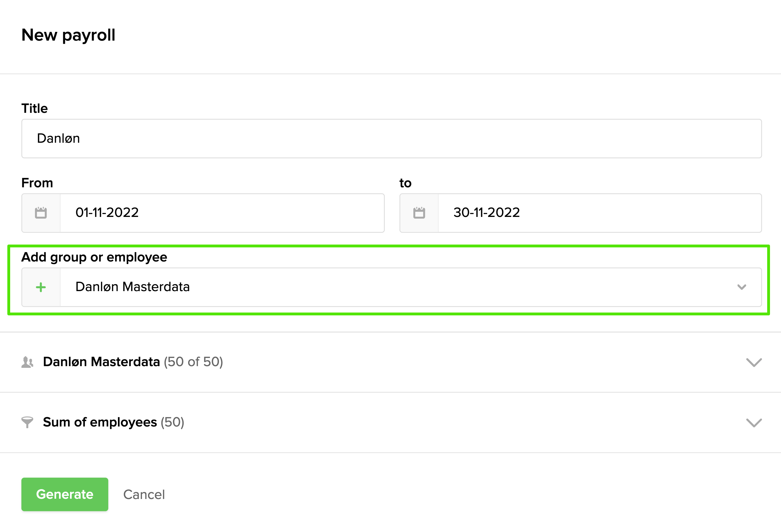Viewport: 781px width, 532px height.
Task: Click the funnel icon beside Sum of employees
Action: pos(27,422)
